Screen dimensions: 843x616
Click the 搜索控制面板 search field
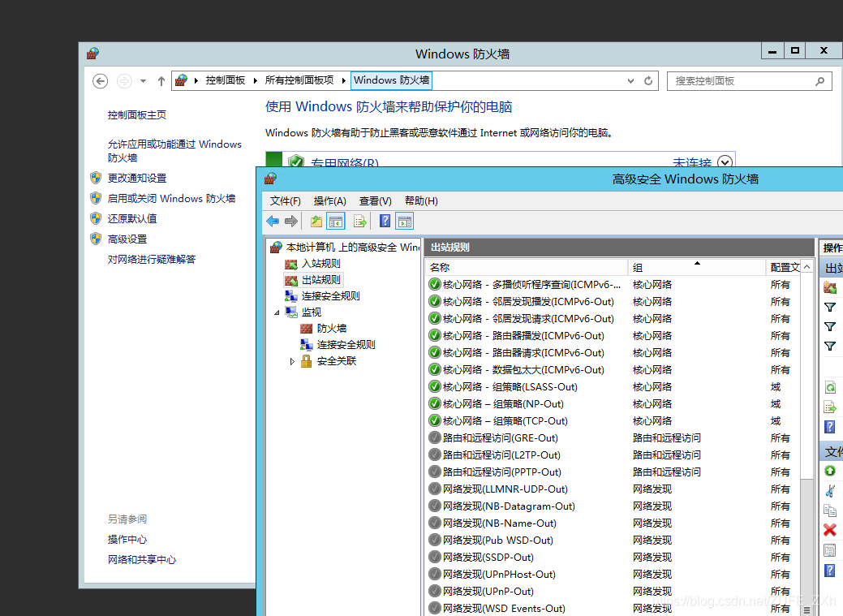[750, 81]
